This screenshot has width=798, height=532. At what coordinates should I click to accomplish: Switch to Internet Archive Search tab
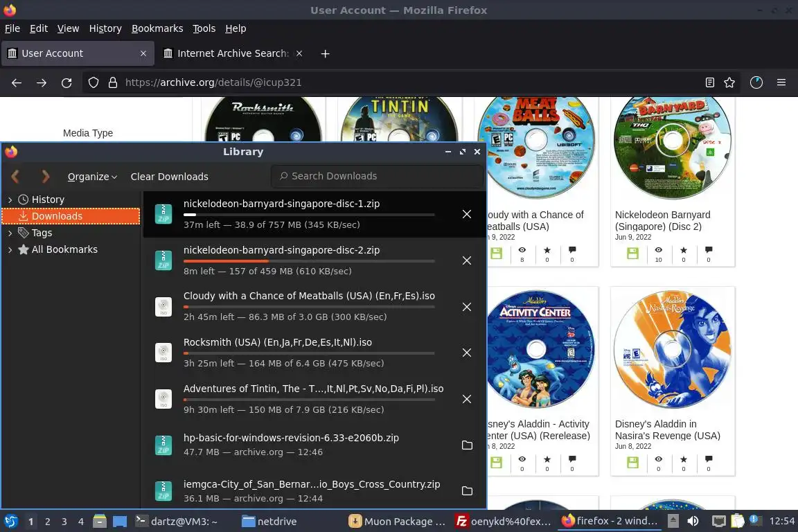(233, 53)
